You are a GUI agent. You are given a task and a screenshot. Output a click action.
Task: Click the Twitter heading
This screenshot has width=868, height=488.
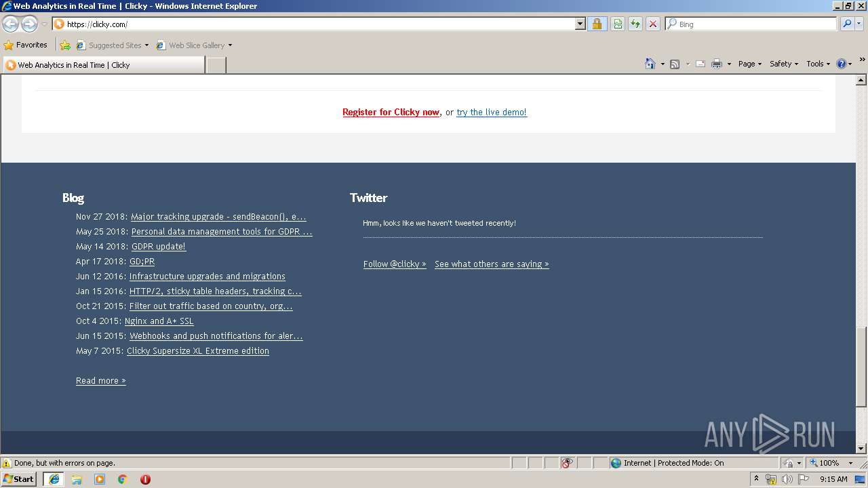(368, 198)
